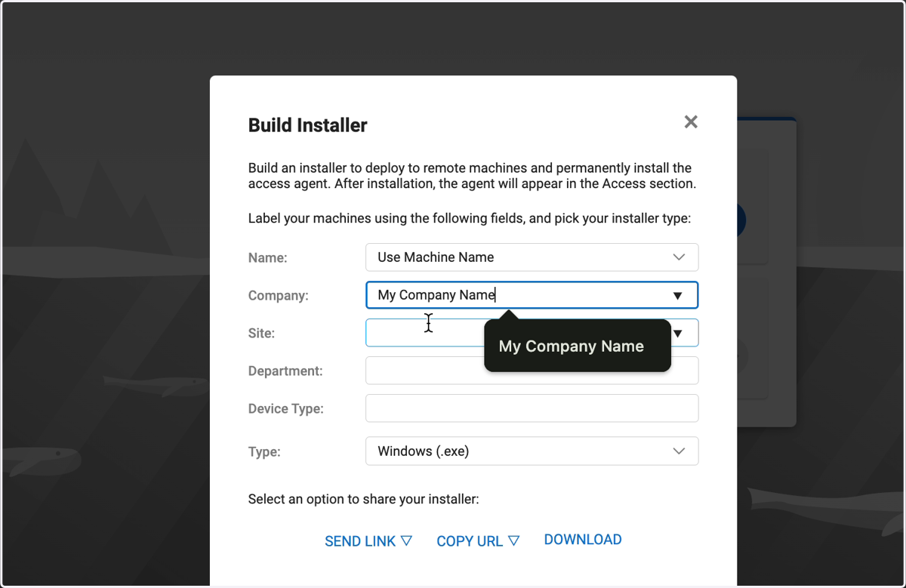Click the Department: label
Screen dimensions: 906x588
(285, 371)
